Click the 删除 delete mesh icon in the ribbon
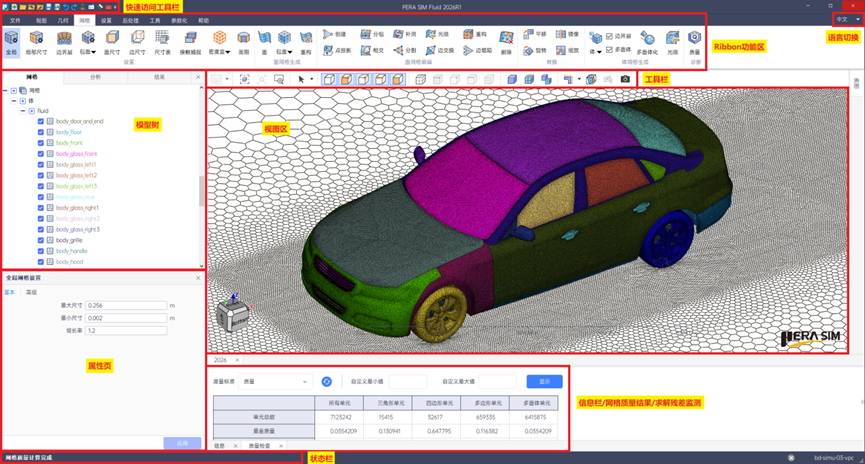The width and height of the screenshot is (865, 464). 506,42
